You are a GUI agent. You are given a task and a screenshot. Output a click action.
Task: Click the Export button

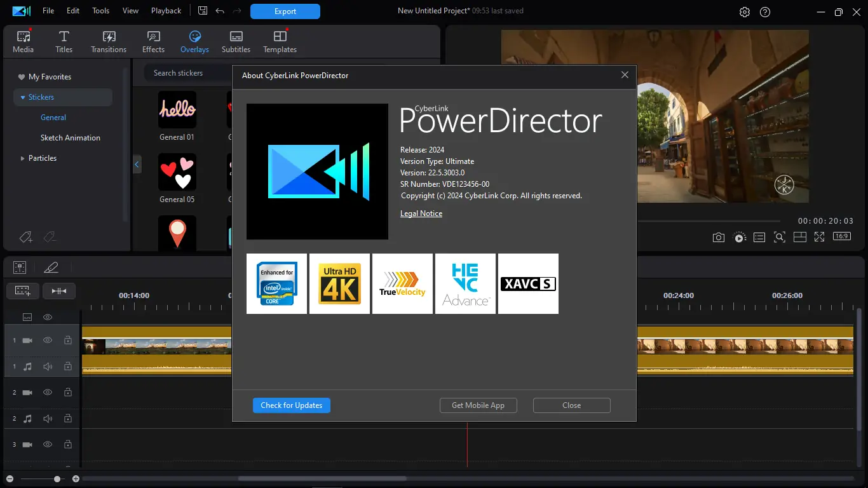coord(285,11)
